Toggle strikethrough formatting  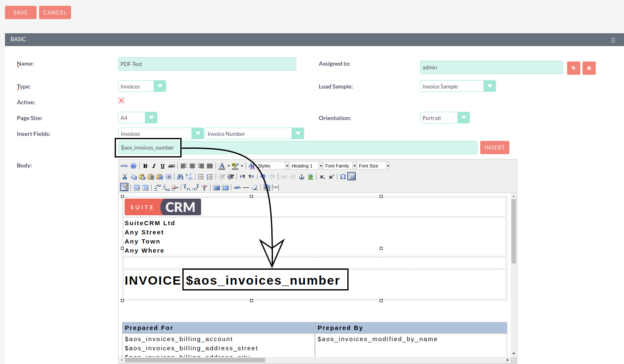172,166
